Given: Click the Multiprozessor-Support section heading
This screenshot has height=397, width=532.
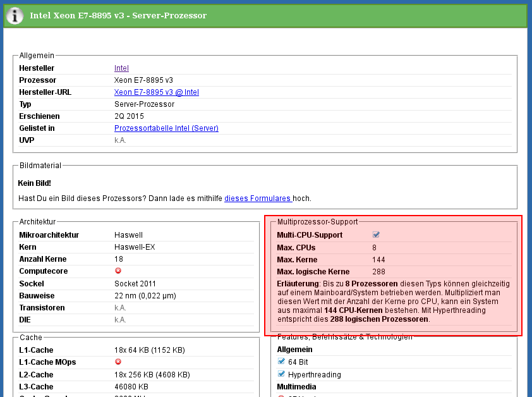Looking at the screenshot, I should coord(317,222).
